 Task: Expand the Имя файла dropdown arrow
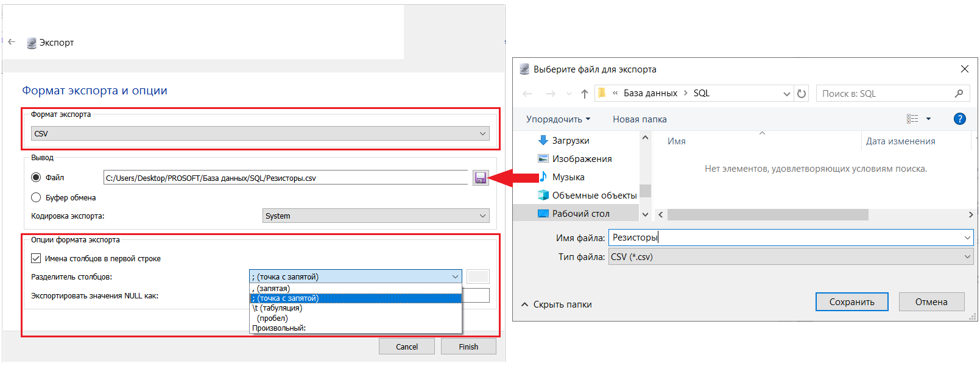point(967,238)
